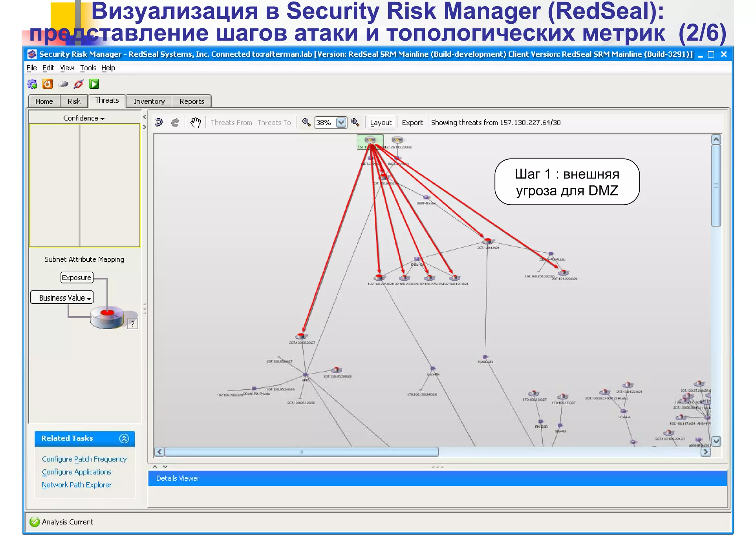Open the Tools menu
756x535 pixels.
(x=88, y=68)
